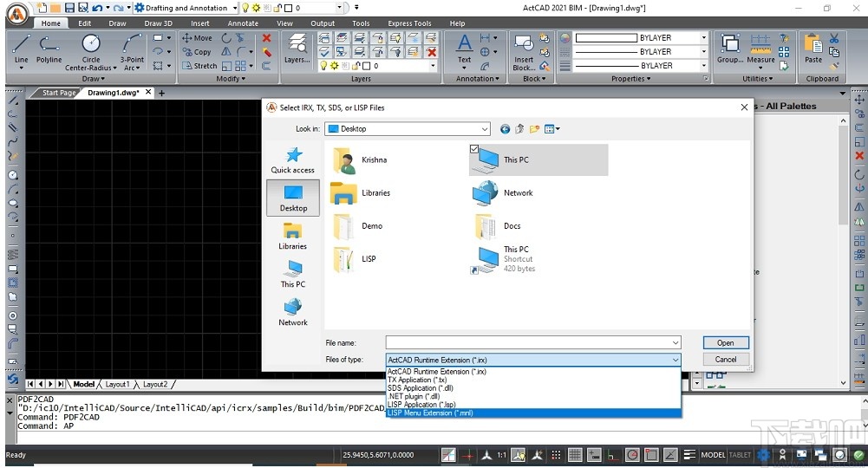Switch to the Start Page tab

[x=58, y=93]
